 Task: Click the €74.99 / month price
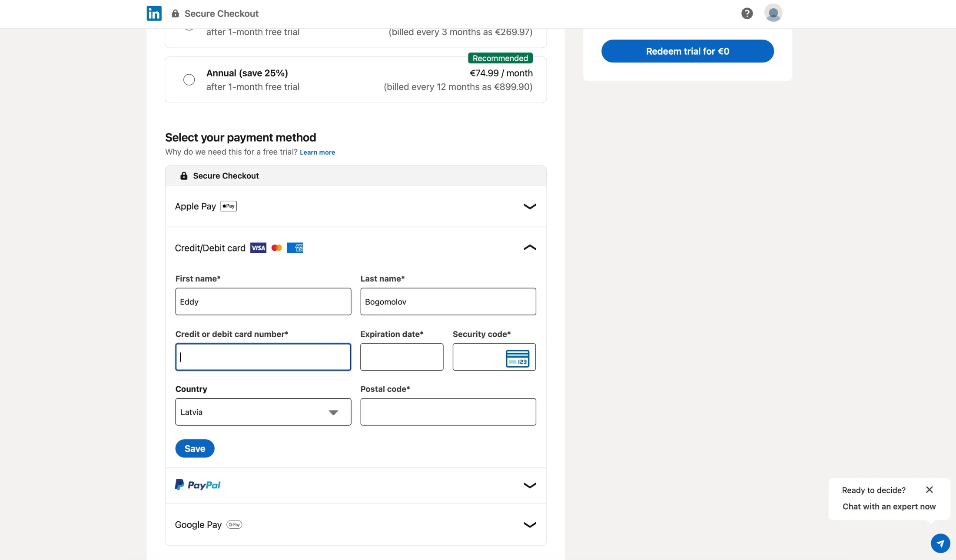pyautogui.click(x=501, y=73)
